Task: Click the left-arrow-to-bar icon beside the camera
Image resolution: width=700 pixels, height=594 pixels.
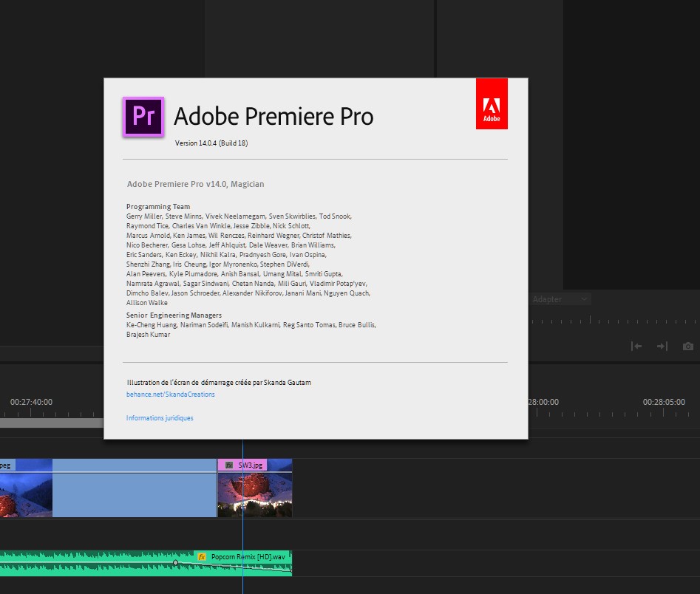Action: point(636,346)
